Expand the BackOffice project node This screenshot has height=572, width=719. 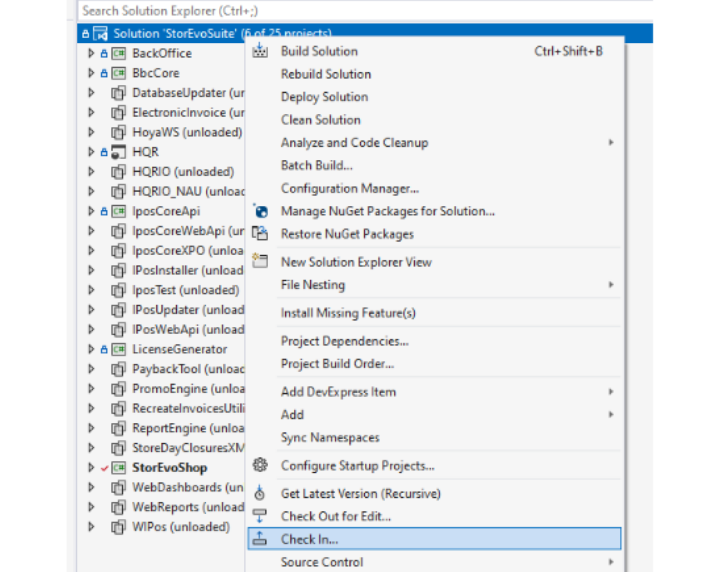pos(91,53)
